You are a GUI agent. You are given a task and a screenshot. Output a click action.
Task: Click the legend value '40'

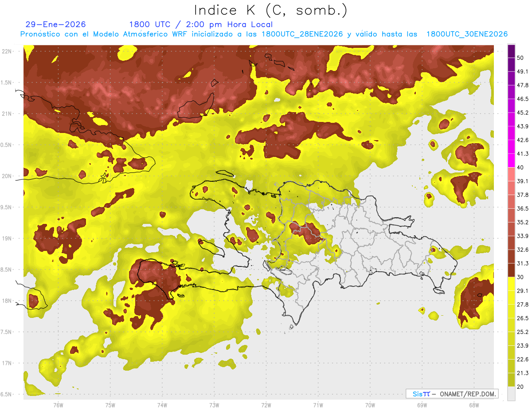pos(520,168)
